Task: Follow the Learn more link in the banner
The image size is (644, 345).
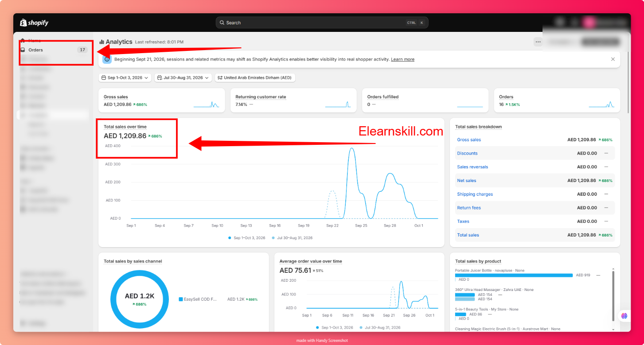Action: pos(402,59)
